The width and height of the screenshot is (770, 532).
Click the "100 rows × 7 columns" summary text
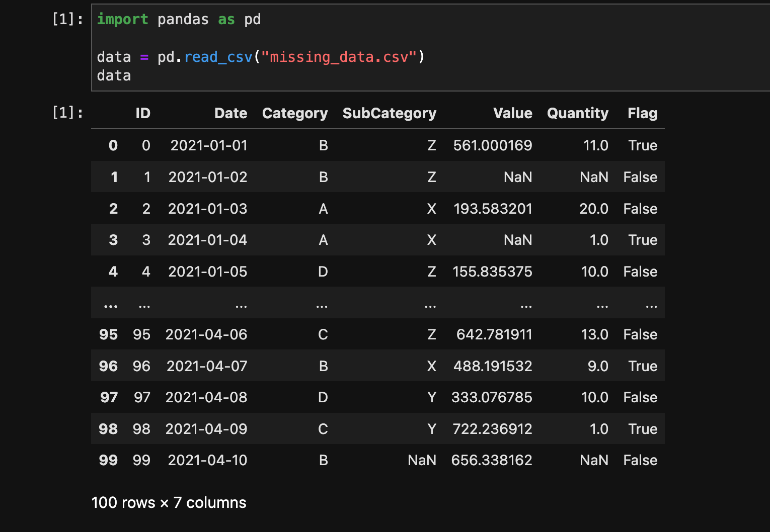click(169, 502)
